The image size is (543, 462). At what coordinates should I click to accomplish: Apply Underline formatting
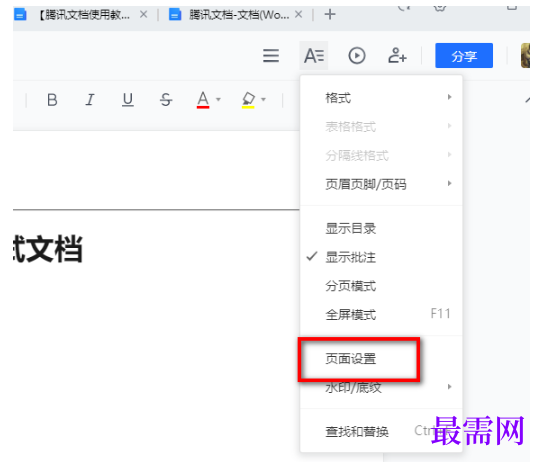pos(128,100)
